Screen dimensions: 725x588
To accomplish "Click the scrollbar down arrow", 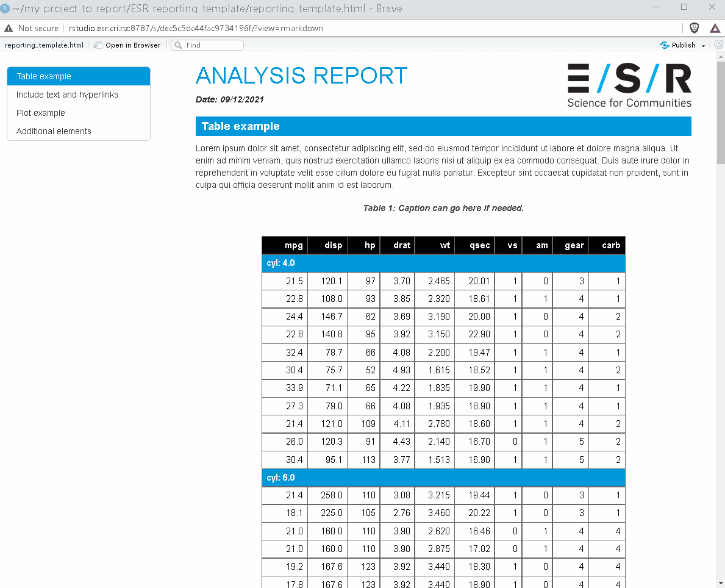I will (721, 583).
